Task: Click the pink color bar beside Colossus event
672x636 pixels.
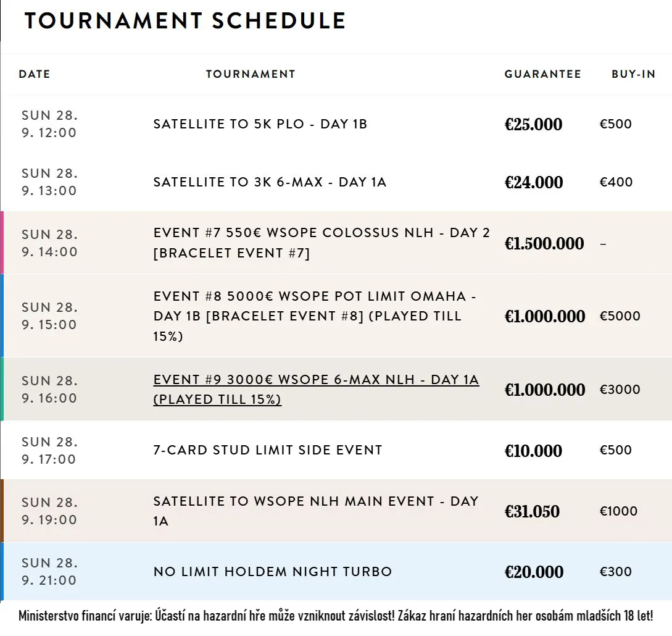Action: tap(2, 243)
